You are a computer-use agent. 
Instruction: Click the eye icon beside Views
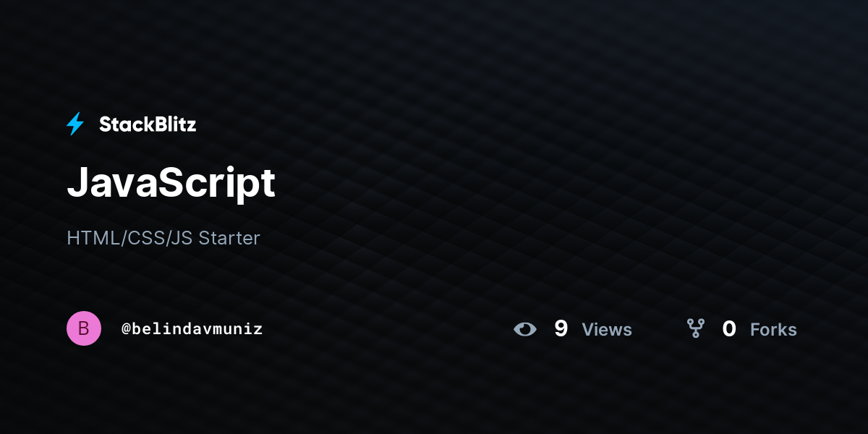click(525, 330)
